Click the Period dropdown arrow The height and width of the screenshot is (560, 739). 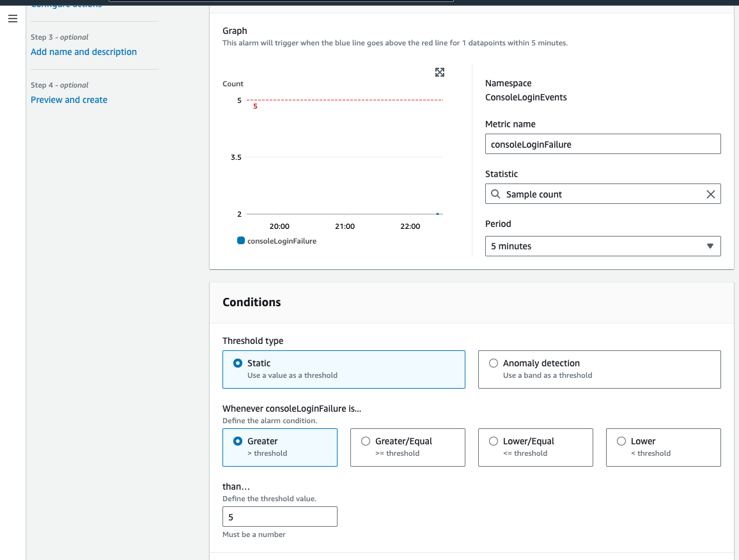[x=710, y=246]
